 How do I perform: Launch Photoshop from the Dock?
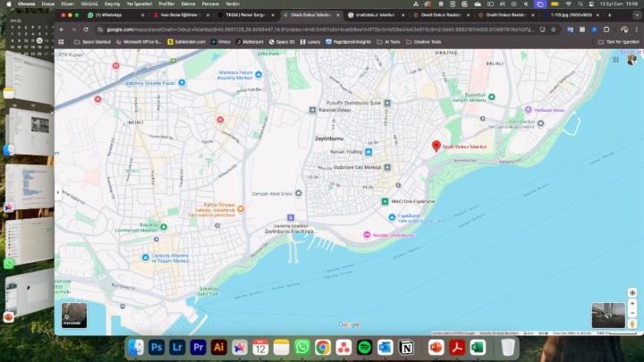(157, 347)
